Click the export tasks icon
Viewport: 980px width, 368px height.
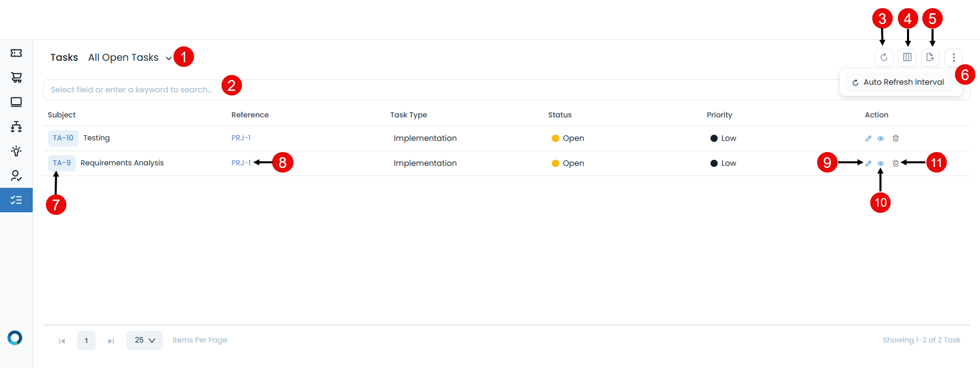930,58
